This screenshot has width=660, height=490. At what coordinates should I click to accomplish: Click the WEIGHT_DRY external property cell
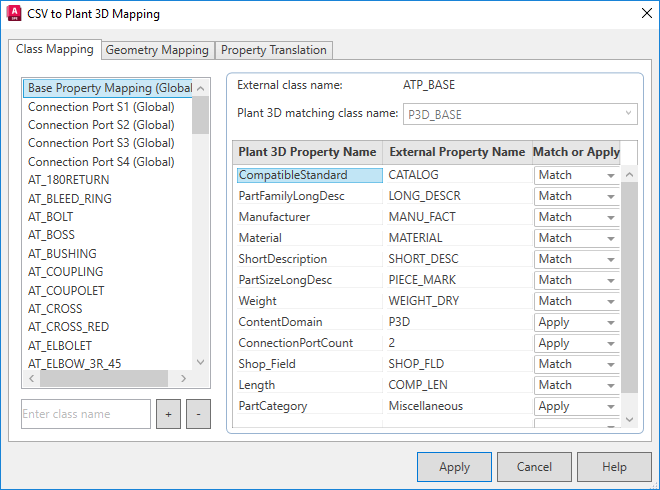click(x=459, y=301)
